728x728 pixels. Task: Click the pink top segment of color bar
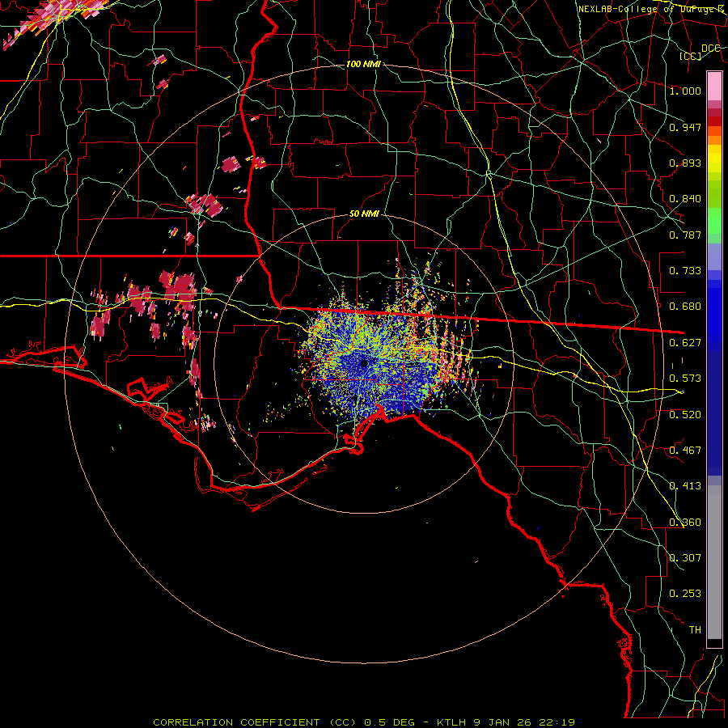[714, 86]
